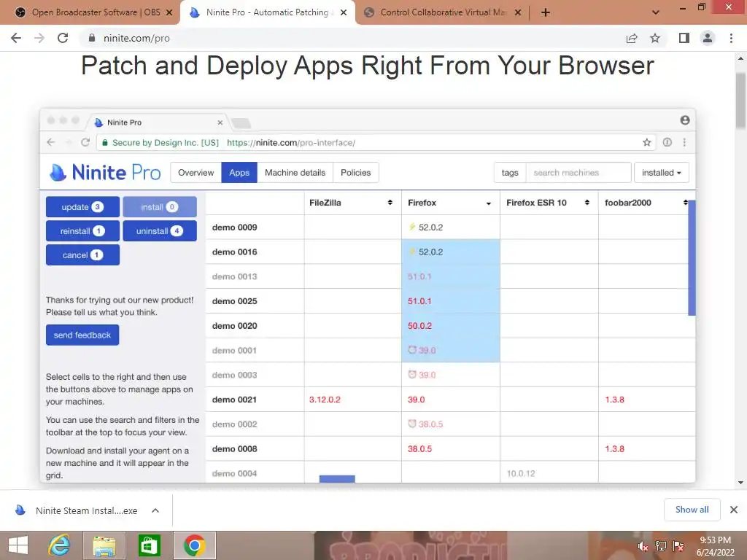
Task: Close the inner Ninite Pro demo tab
Action: pyautogui.click(x=220, y=122)
